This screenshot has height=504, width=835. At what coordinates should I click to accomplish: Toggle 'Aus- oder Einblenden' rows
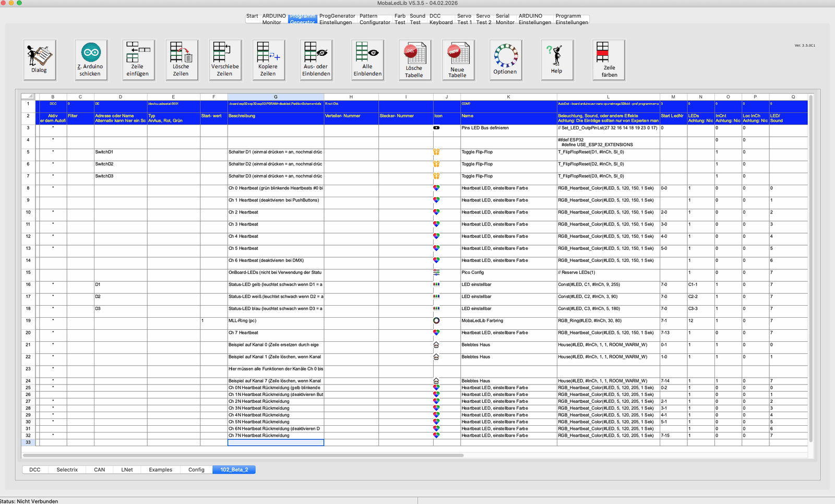click(x=316, y=59)
